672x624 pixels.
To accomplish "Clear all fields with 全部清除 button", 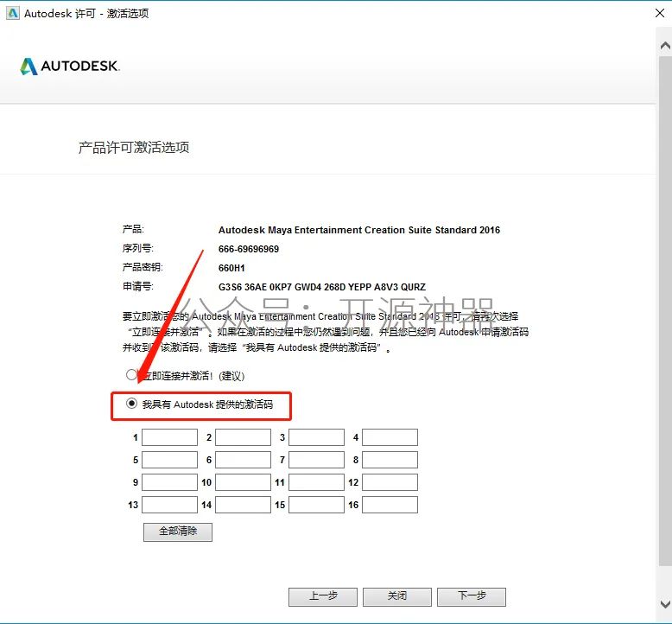I will click(x=178, y=532).
